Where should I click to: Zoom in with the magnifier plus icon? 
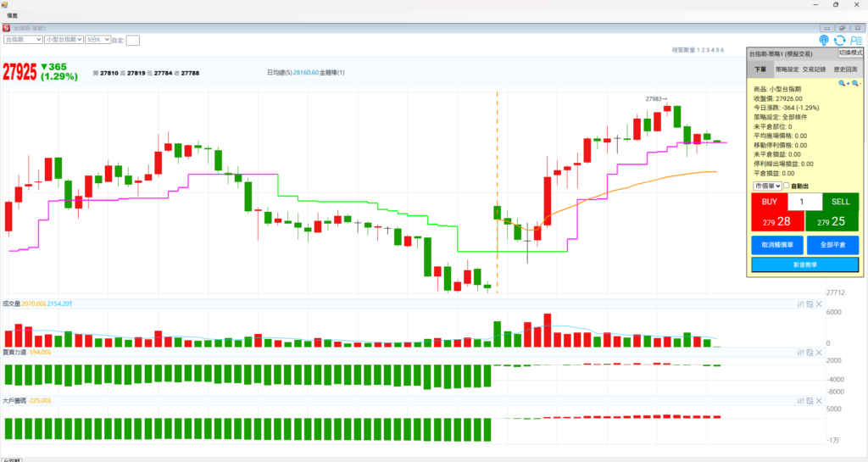click(843, 83)
